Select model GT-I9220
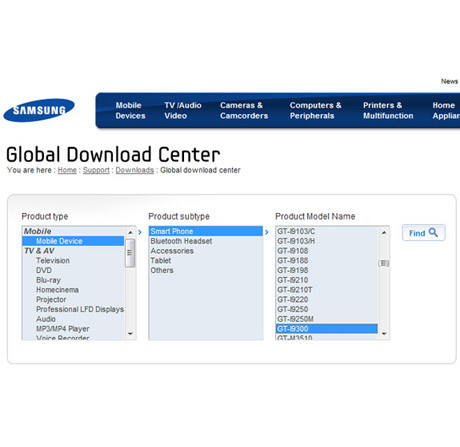 tap(327, 299)
